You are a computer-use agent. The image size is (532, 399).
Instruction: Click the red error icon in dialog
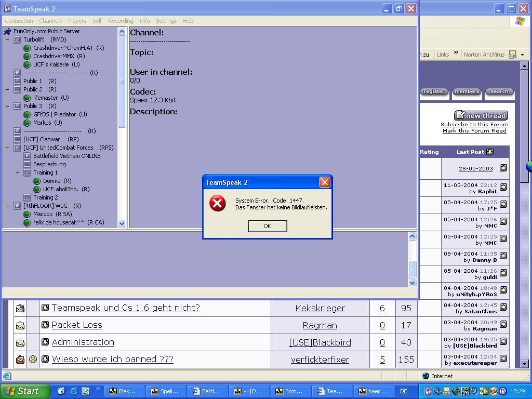pyautogui.click(x=218, y=203)
